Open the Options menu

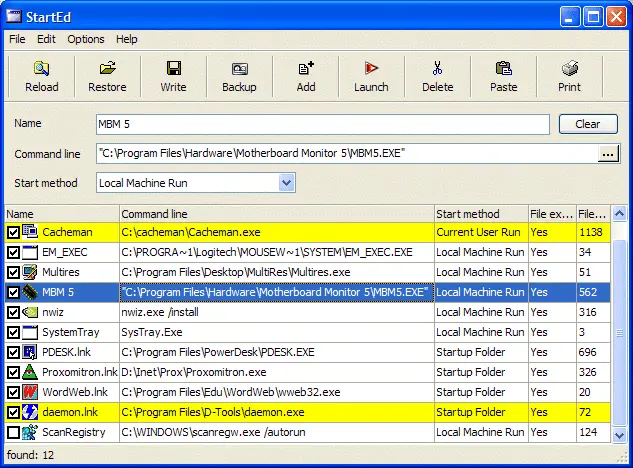86,39
